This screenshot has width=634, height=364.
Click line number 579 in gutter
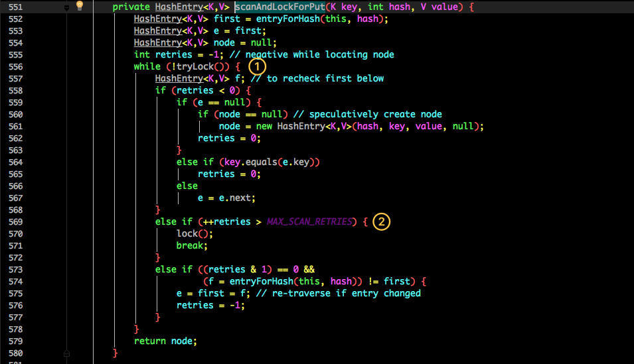click(x=16, y=341)
